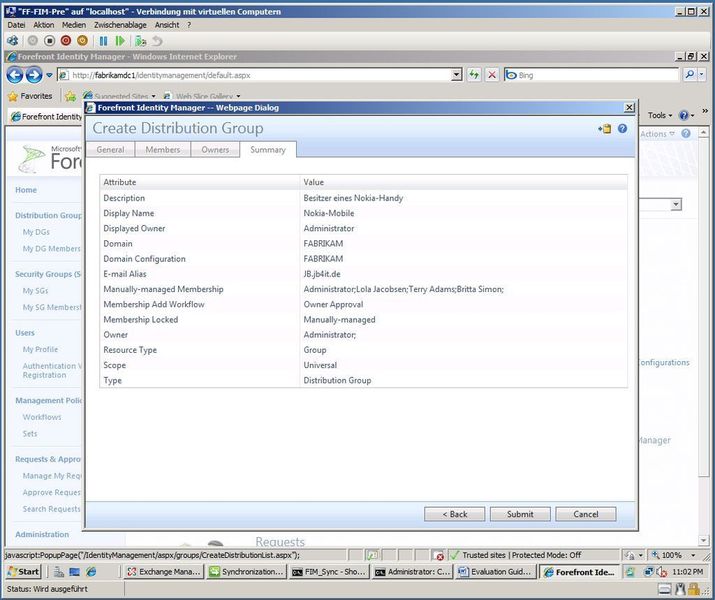Click IE command bar Help icon
715x600 pixels.
(684, 115)
